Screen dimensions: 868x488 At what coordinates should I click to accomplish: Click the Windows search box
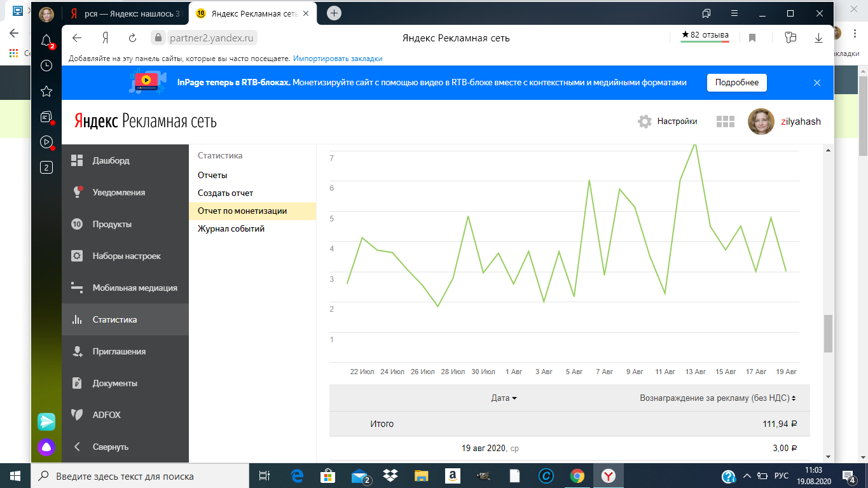139,476
